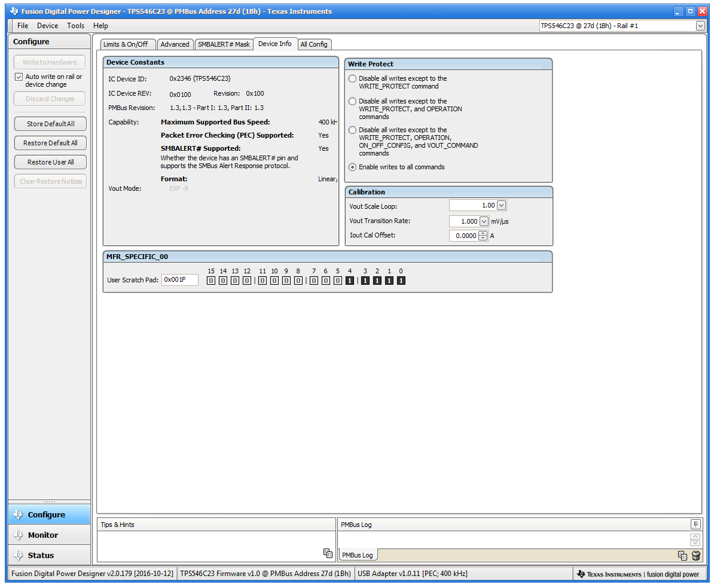
Task: Copy the Tips & Hints text icon
Action: [328, 553]
